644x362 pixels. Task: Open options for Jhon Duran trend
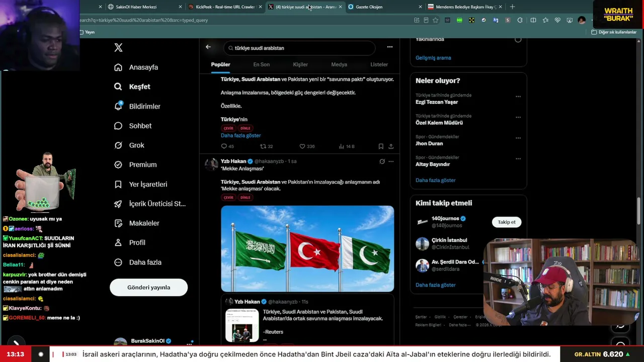pos(518,138)
